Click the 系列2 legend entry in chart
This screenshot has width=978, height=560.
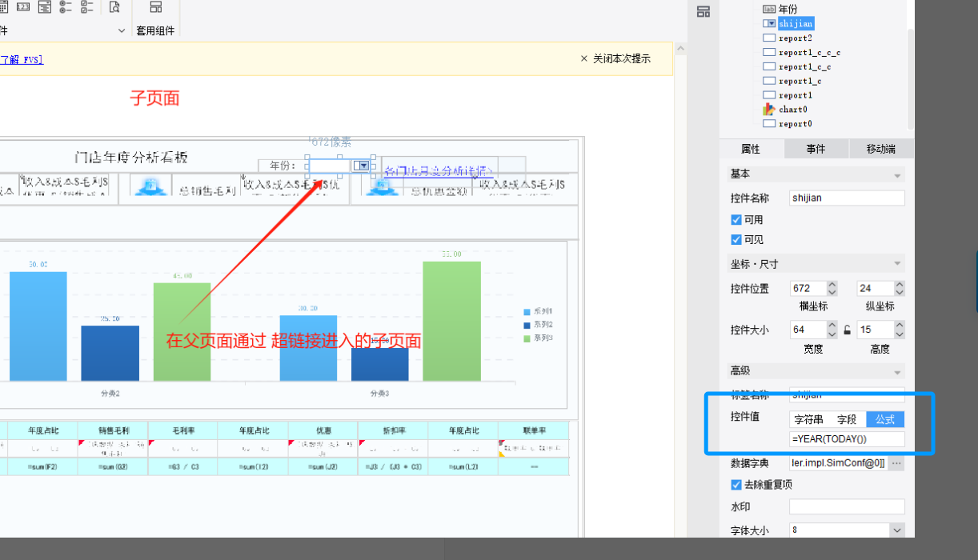click(539, 325)
